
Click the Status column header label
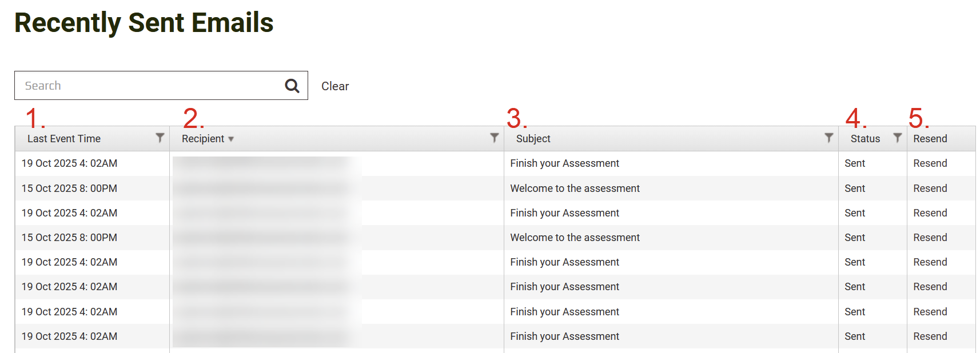pyautogui.click(x=865, y=139)
